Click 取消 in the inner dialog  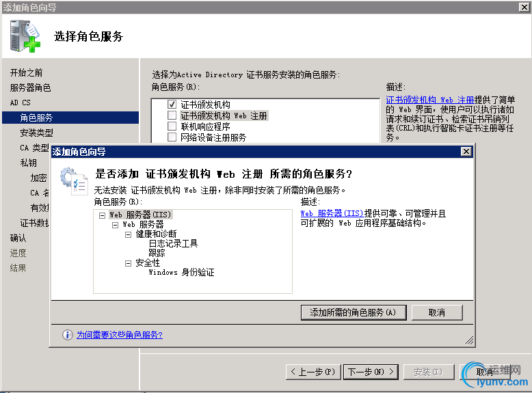[437, 312]
